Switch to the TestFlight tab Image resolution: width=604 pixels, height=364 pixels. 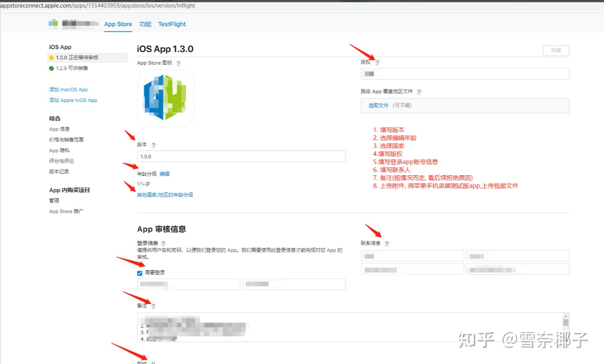[172, 24]
